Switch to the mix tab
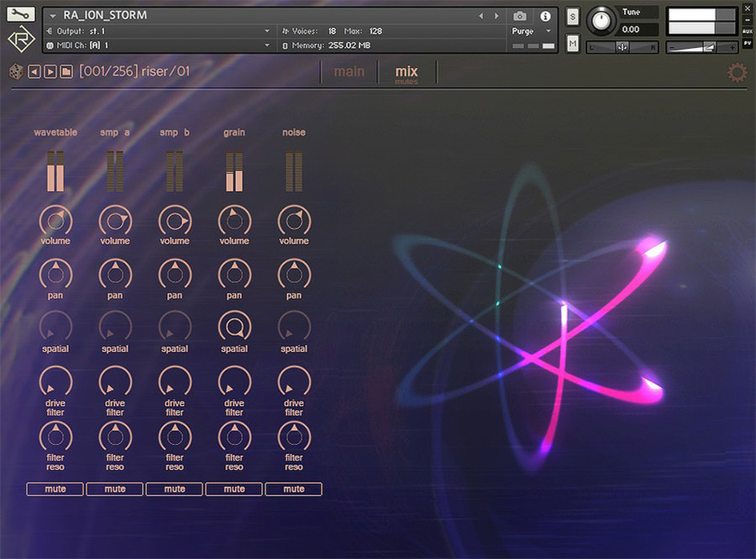This screenshot has height=559, width=756. point(406,72)
